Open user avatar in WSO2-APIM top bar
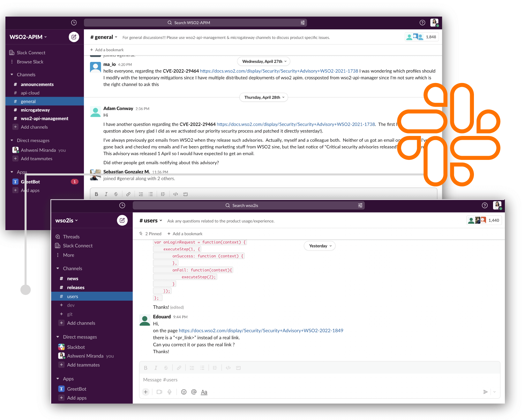This screenshot has width=532, height=420. [434, 23]
